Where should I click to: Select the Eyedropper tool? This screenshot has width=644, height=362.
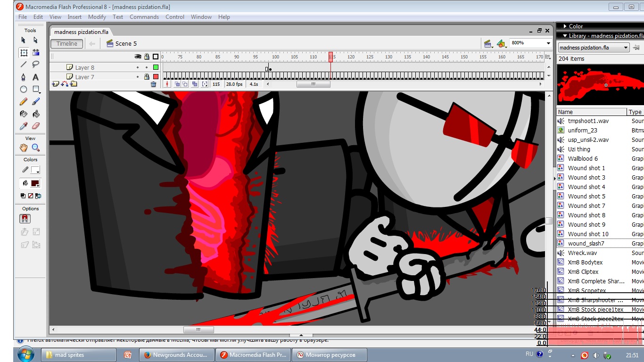coord(24,126)
